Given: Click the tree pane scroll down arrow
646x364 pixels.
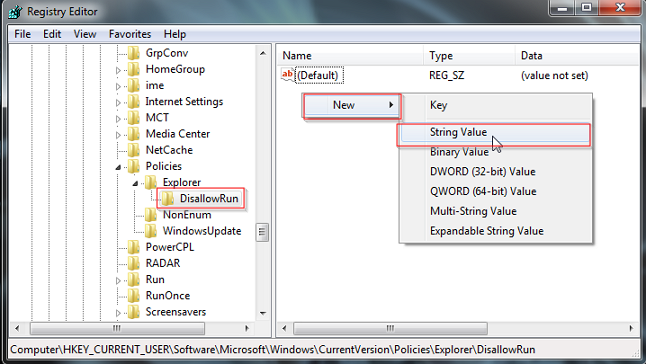Looking at the screenshot, I should [263, 313].
